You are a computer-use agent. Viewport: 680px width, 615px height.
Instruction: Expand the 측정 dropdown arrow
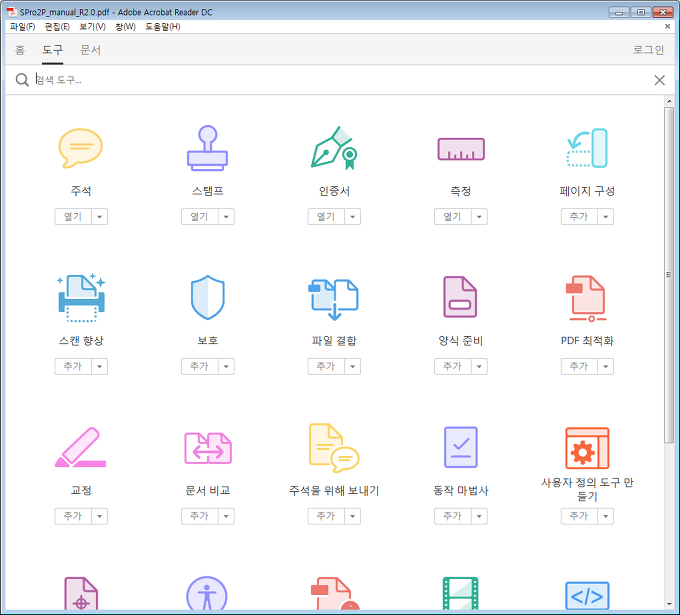[479, 216]
